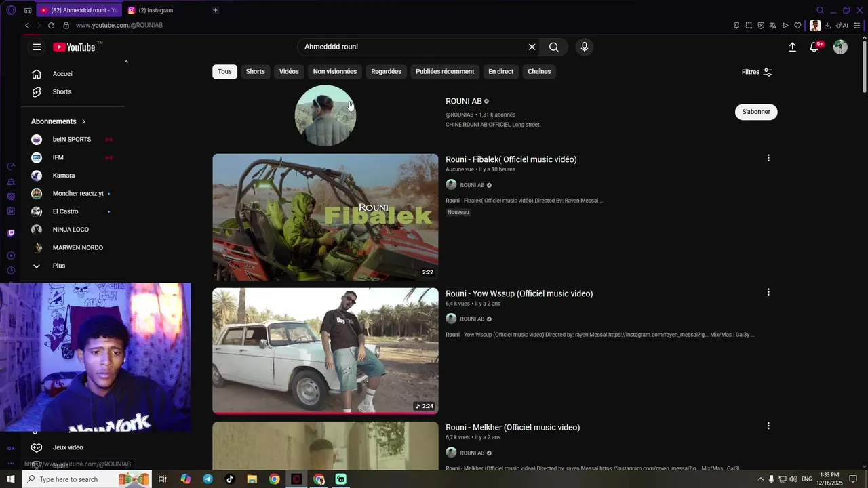
Task: Open more options for Melkher video
Action: [768, 426]
